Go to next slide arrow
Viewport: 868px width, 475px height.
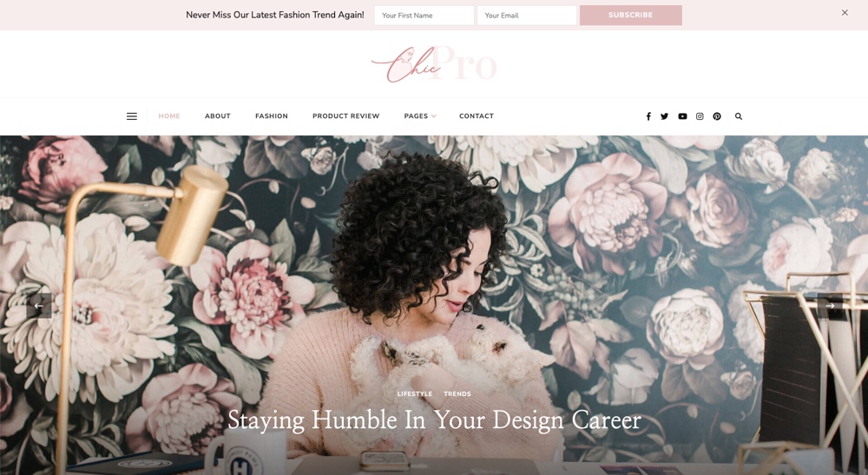click(830, 306)
